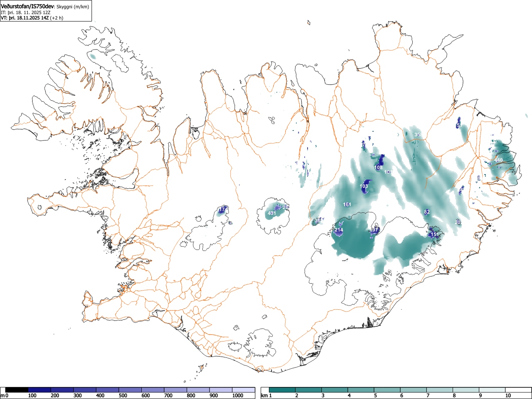Viewport: 532px width, 399px height.
Task: Pick the 200–300 m blue legend swatch
Action: pos(62,390)
